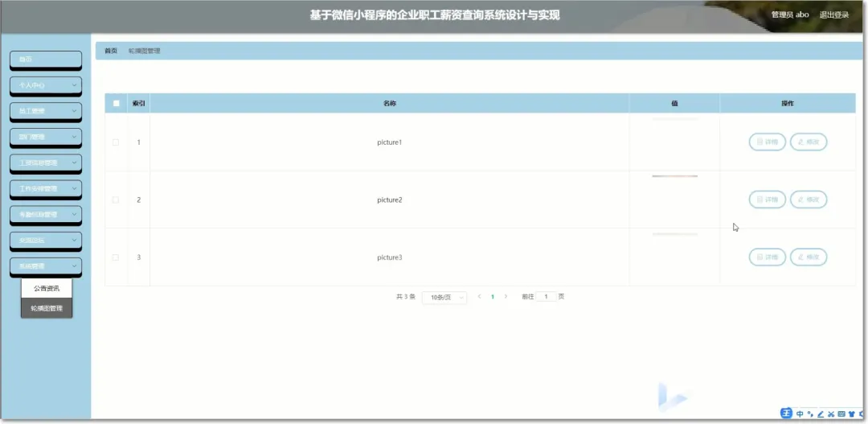Click the 管理员 abo user label
Image resolution: width=868 pixels, height=424 pixels.
point(790,15)
